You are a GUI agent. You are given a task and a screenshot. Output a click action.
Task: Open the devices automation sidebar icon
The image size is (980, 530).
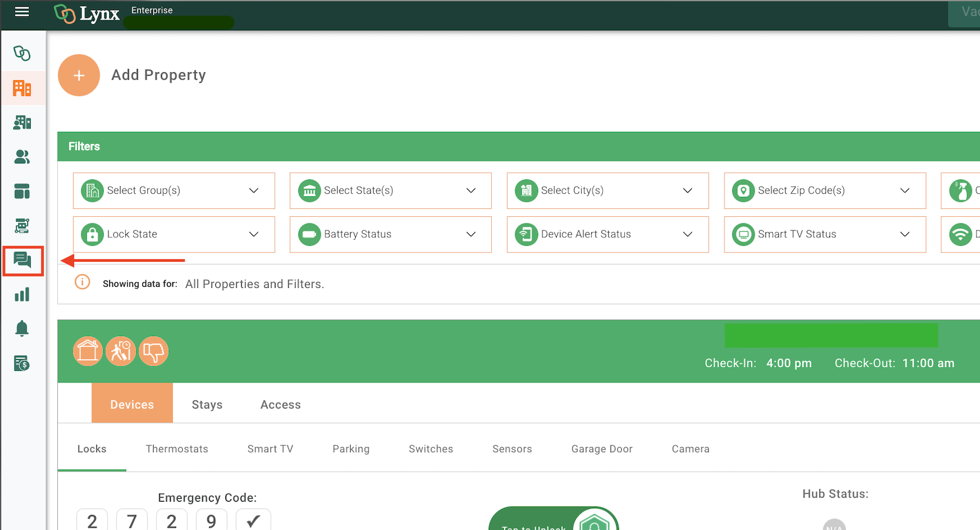(22, 226)
